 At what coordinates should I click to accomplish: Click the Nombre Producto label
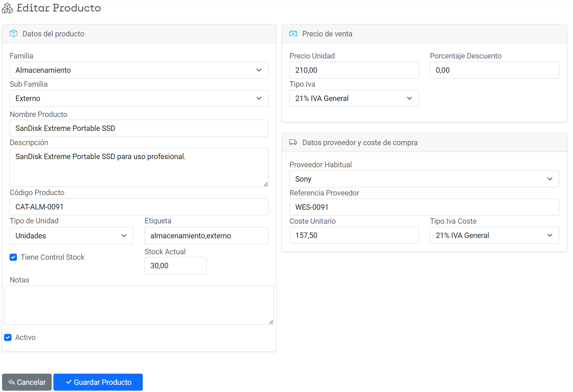[38, 114]
